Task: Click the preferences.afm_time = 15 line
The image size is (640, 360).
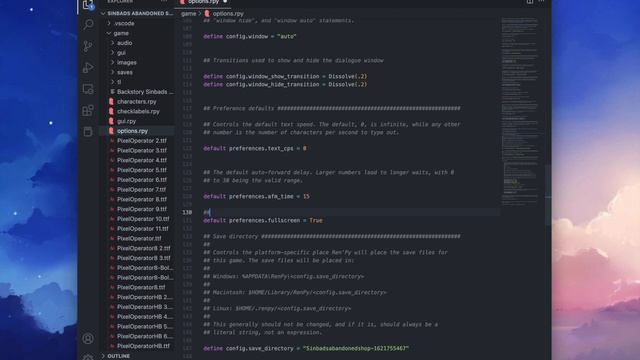Action: pos(256,197)
